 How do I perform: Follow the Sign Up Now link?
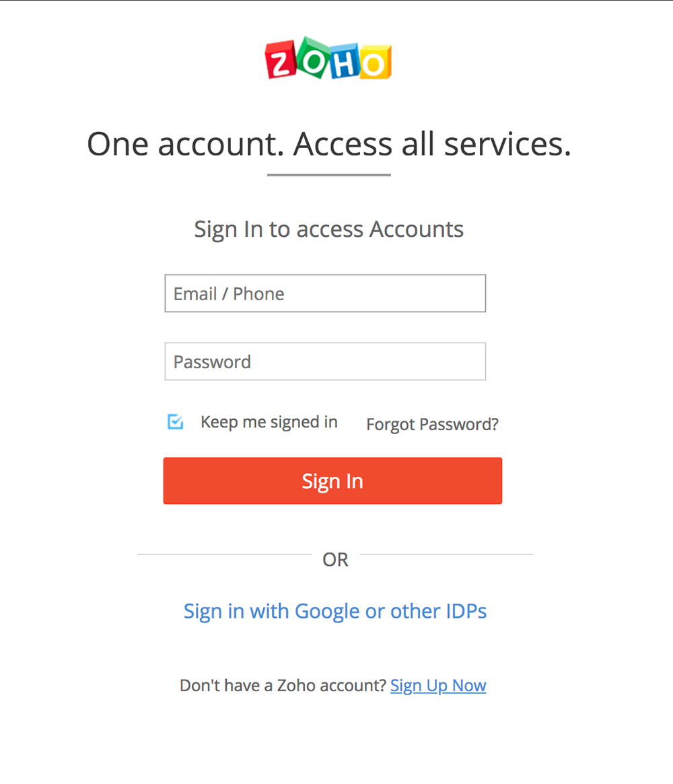[438, 685]
